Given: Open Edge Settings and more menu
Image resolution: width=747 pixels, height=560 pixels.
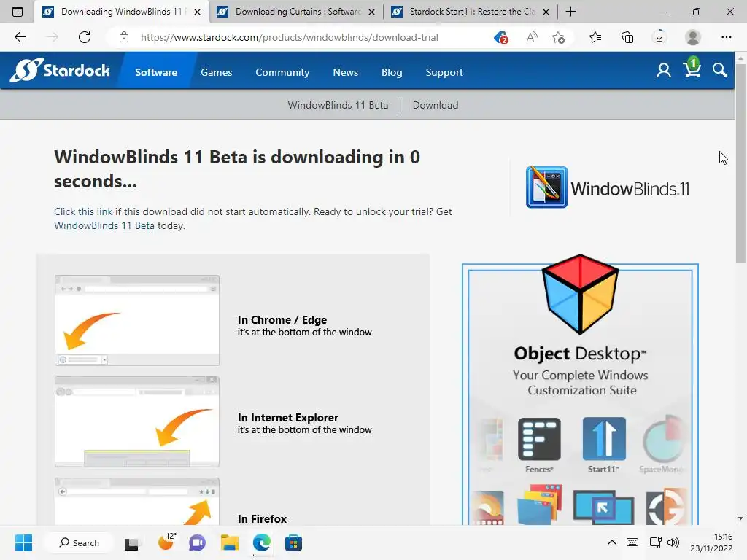Looking at the screenshot, I should 726,37.
